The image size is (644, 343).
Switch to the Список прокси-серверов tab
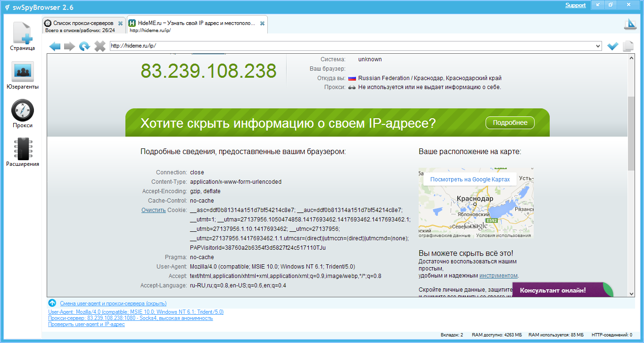click(84, 25)
